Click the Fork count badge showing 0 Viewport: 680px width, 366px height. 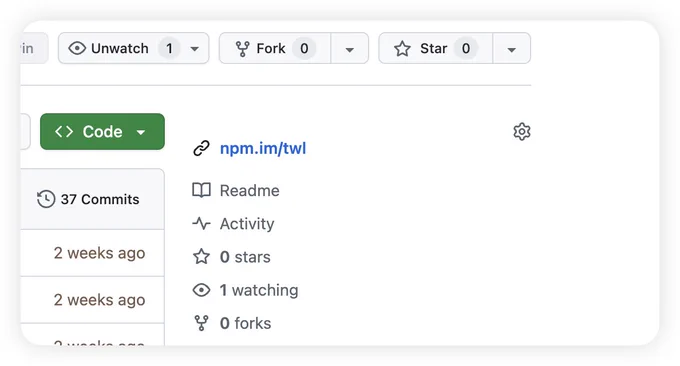tap(304, 48)
